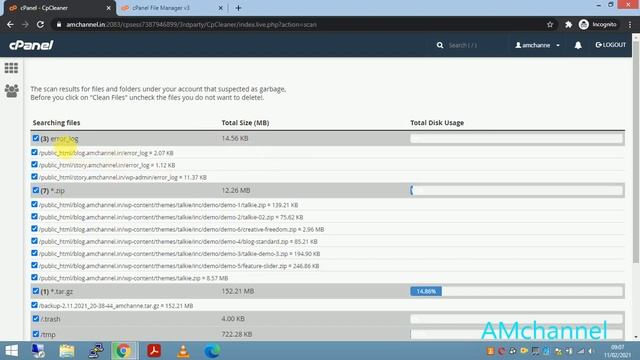Viewport: 640px width, 360px height.
Task: Uncheck themes/talkie.zip 8.57 MB checkbox
Action: (x=34, y=278)
